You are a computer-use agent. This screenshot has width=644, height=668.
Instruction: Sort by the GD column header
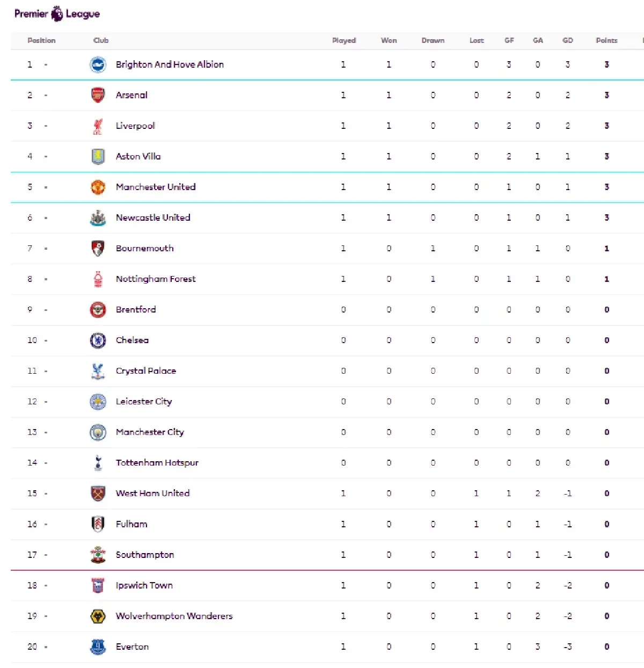click(x=568, y=40)
